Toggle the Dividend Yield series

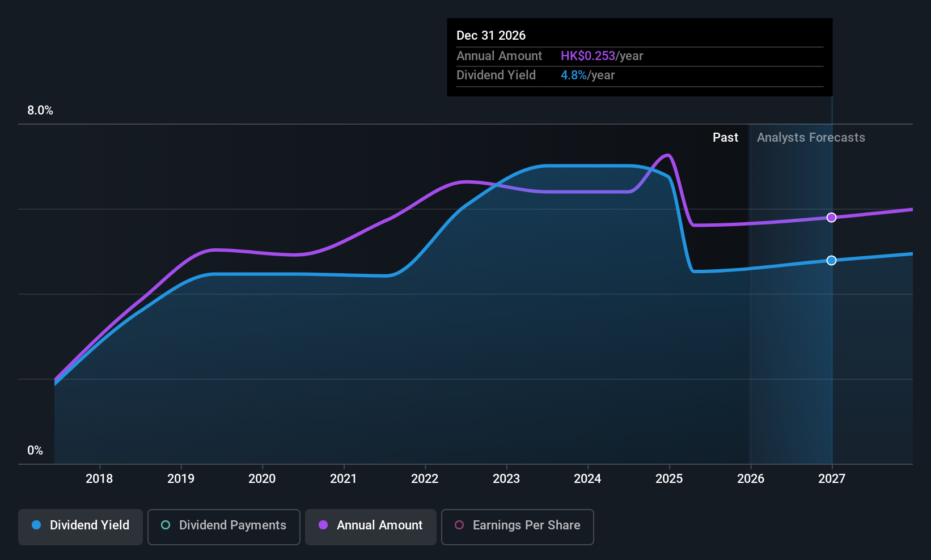click(81, 527)
